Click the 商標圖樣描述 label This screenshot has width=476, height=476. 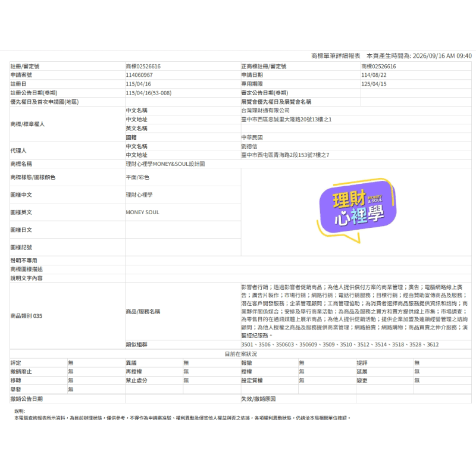[x=26, y=270]
